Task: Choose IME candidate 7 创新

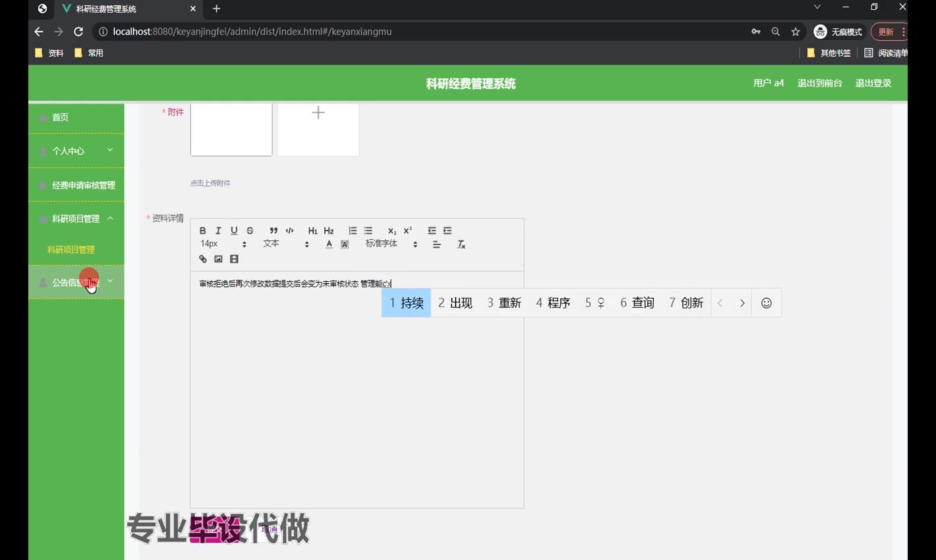Action: tap(686, 303)
